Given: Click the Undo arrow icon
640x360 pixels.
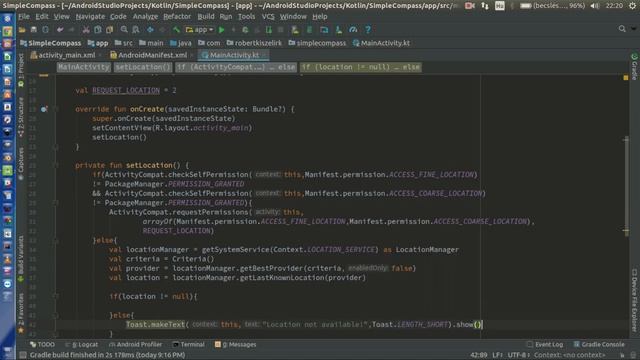Looking at the screenshot, I should point(60,30).
